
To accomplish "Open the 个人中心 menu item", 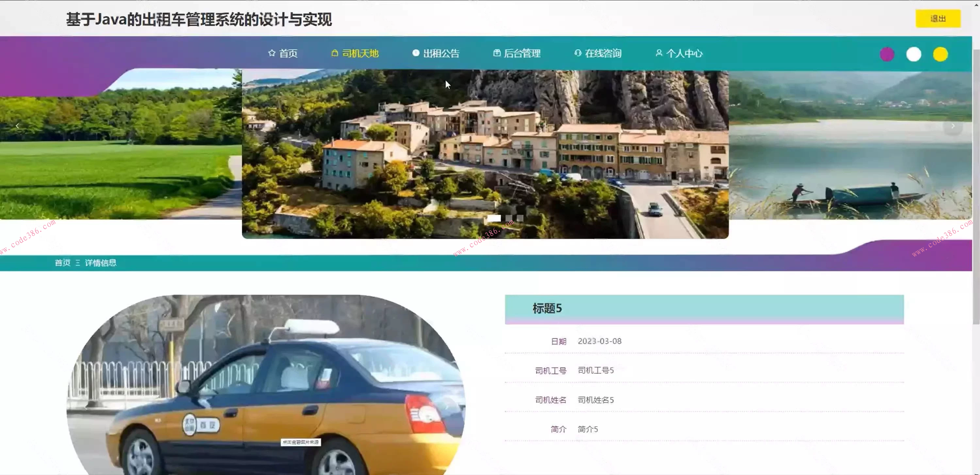I will [x=684, y=53].
